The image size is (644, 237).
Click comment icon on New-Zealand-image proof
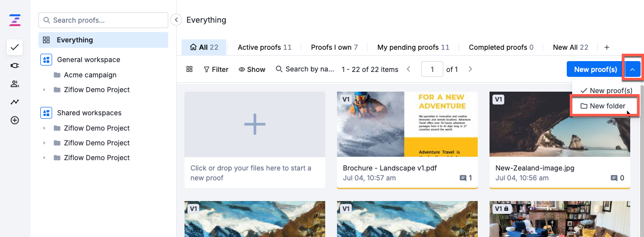(614, 178)
